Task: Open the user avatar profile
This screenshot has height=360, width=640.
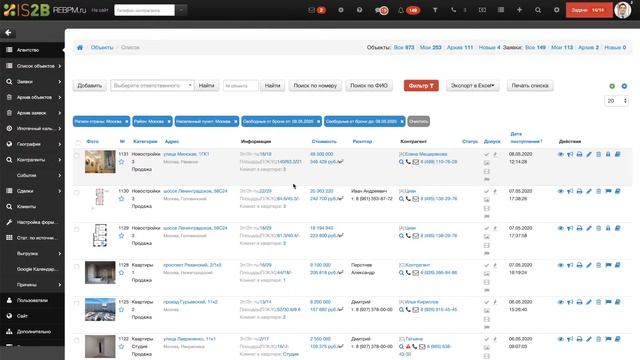Action: (x=623, y=10)
